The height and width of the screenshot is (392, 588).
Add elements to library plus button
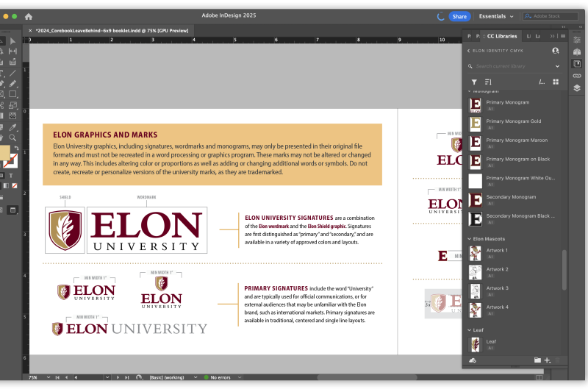pos(548,360)
